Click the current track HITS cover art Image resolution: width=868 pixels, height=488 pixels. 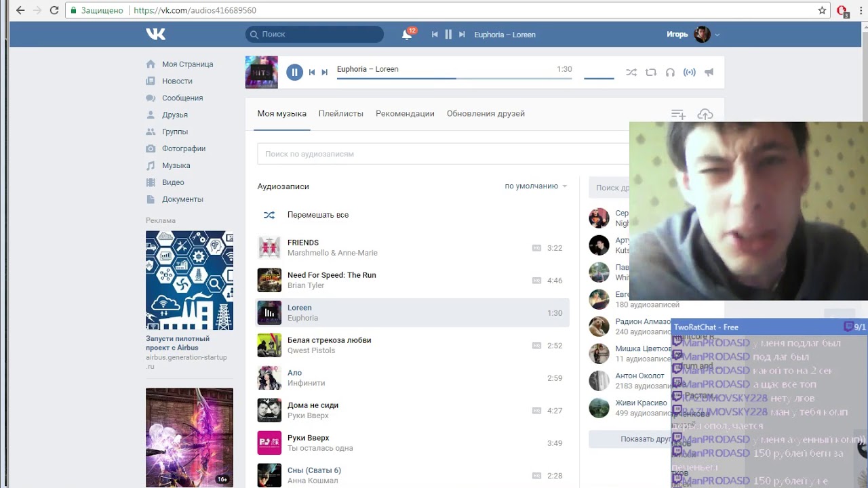[262, 73]
